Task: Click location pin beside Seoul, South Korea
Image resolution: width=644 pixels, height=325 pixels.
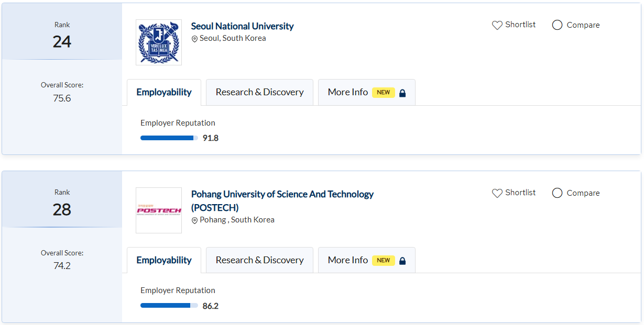Action: pos(194,39)
